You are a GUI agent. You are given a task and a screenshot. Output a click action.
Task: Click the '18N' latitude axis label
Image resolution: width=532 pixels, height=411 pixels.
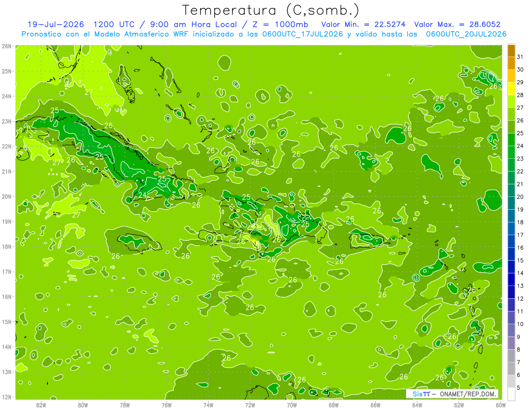6,247
